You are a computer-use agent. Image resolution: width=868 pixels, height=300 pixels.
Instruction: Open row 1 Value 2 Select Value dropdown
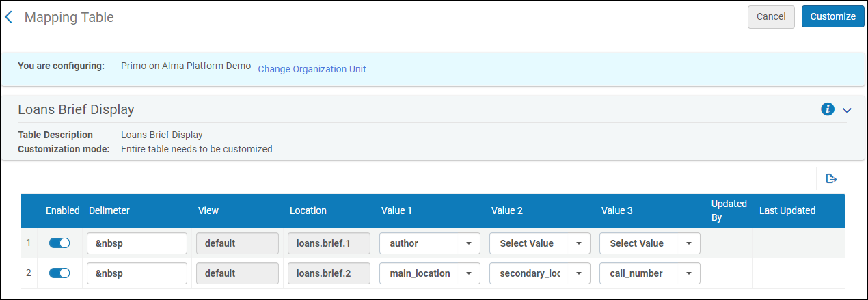[x=539, y=243]
